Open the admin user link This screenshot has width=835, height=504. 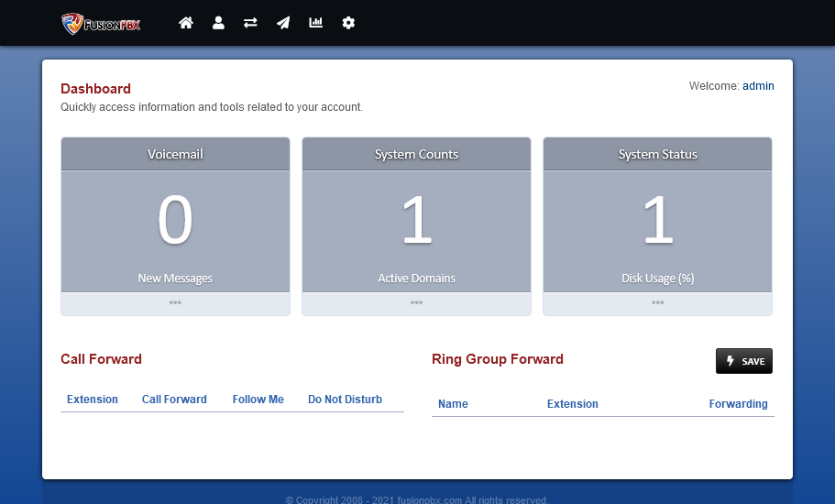[758, 86]
